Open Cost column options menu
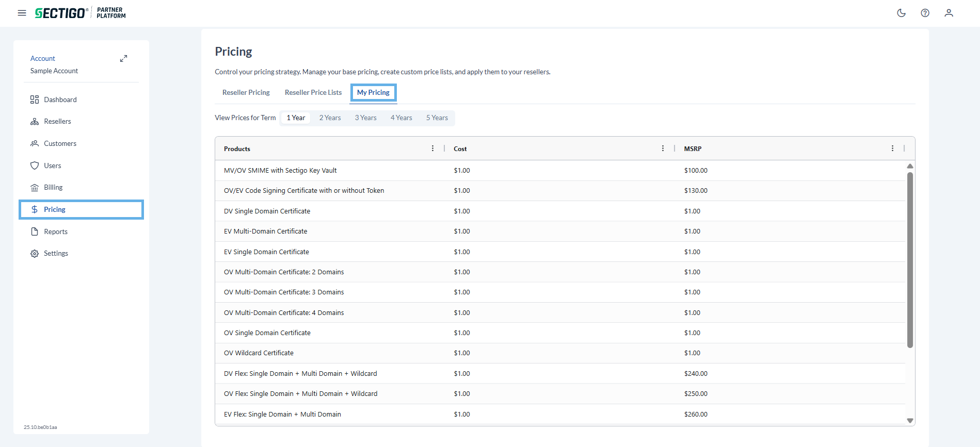Image resolution: width=980 pixels, height=447 pixels. tap(663, 148)
